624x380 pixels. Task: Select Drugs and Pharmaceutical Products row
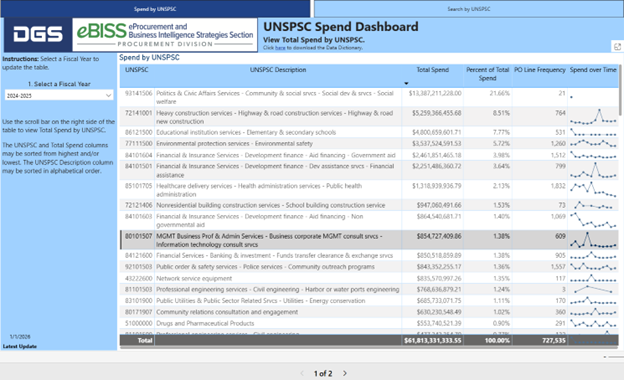[205, 323]
